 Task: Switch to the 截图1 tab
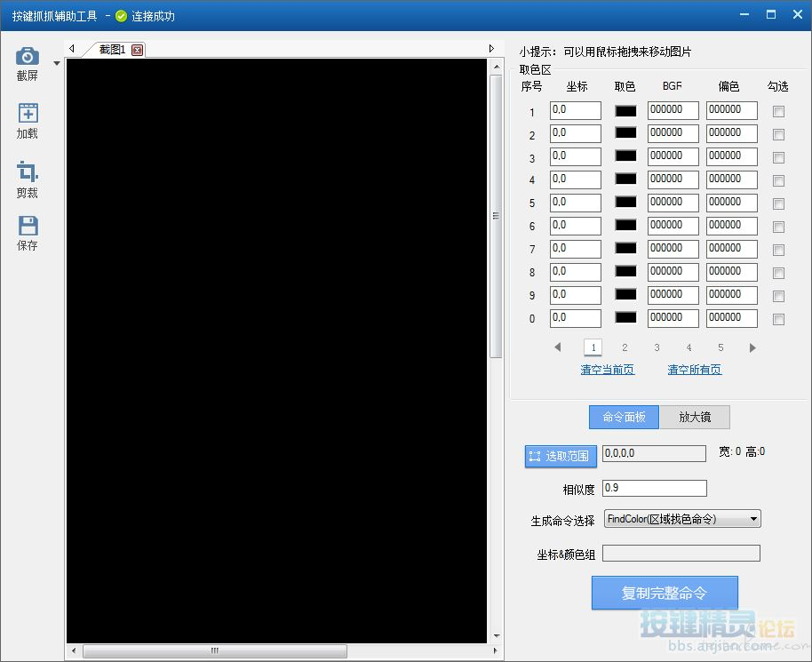112,50
